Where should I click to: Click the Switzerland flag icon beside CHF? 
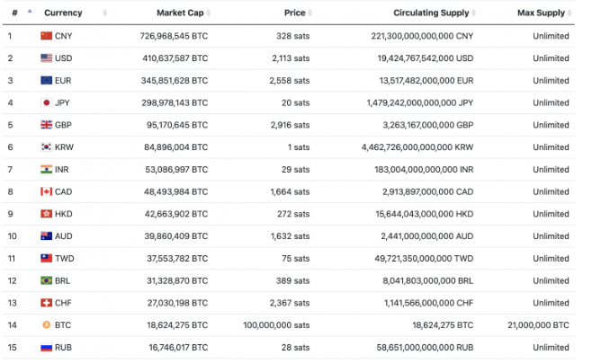46,303
